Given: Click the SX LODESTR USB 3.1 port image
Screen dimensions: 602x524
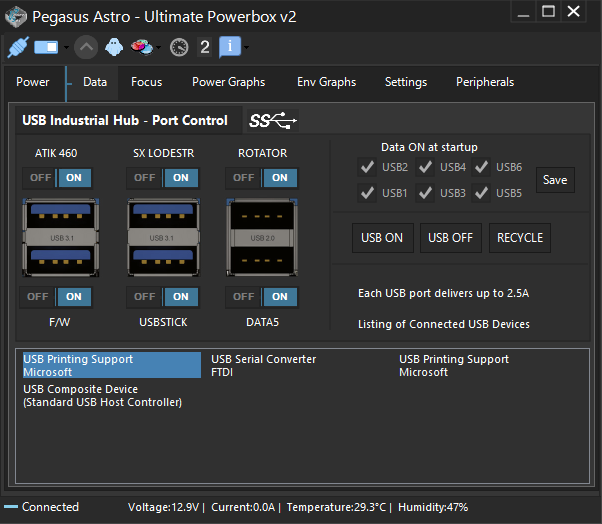Looking at the screenshot, I should point(164,237).
